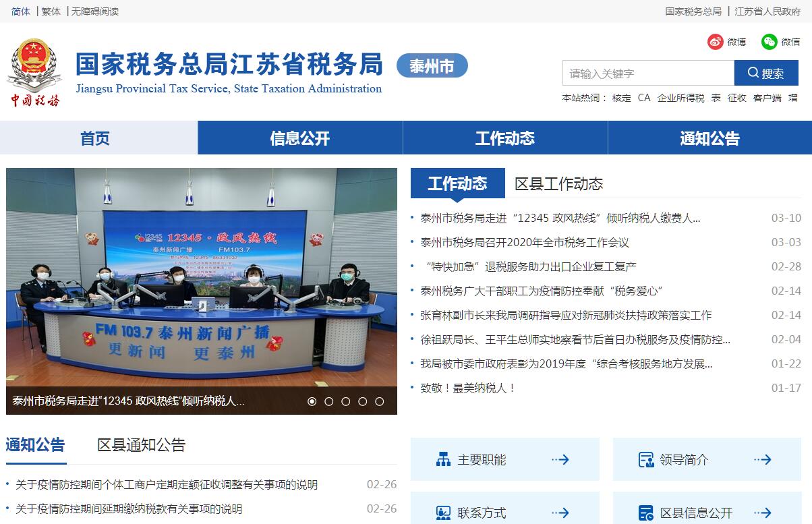The image size is (812, 524).
Task: Open the 税务局召开2020年全市税务工作会议 article
Action: [524, 242]
